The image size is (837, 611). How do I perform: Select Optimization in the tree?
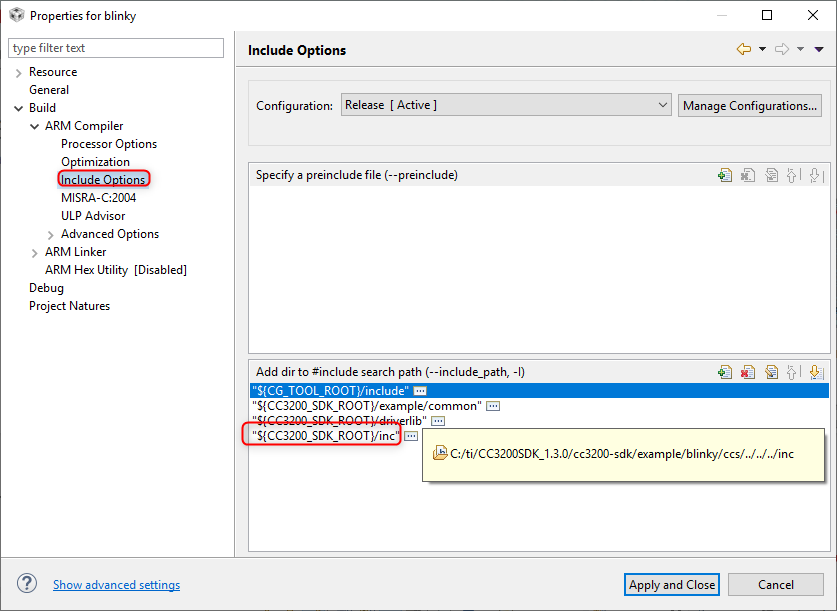pos(95,162)
